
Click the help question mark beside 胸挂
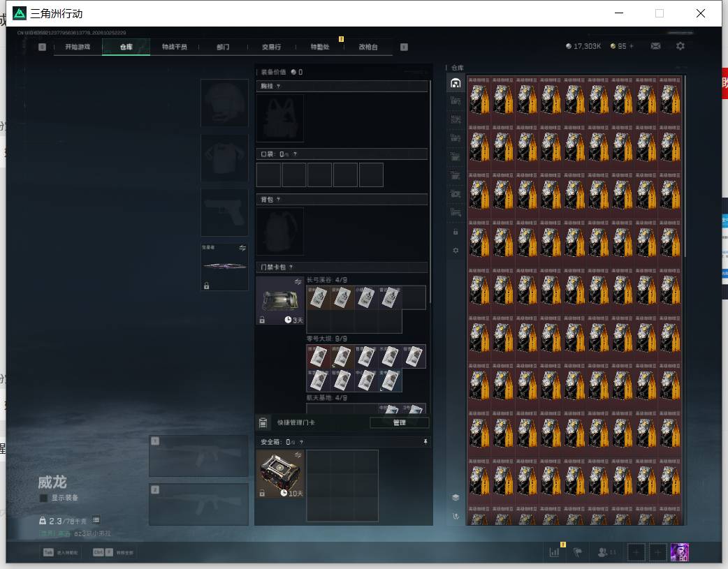[278, 87]
